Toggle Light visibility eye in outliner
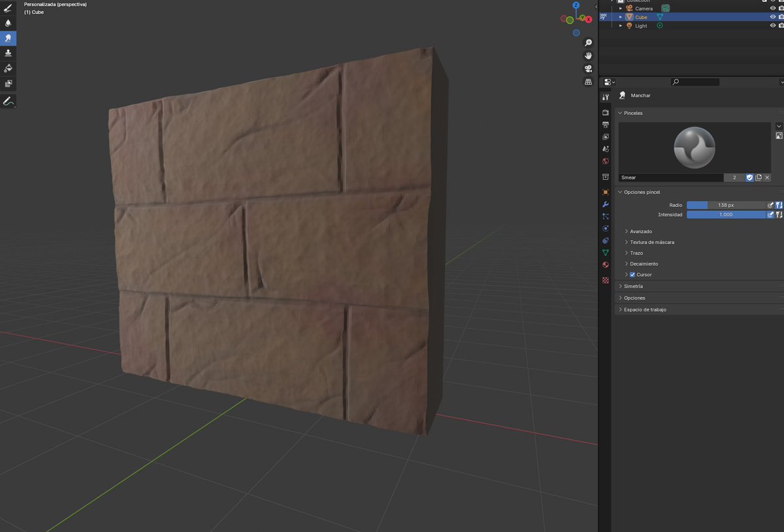This screenshot has width=784, height=532. pyautogui.click(x=773, y=26)
